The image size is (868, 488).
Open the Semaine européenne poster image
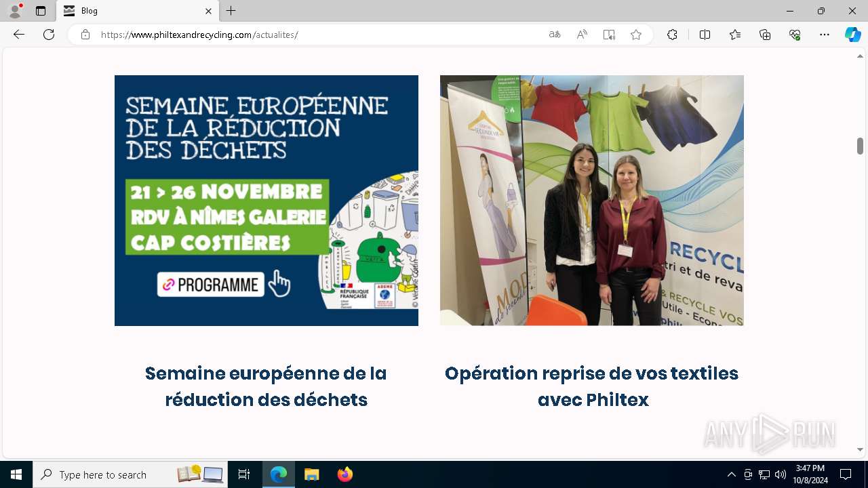267,201
